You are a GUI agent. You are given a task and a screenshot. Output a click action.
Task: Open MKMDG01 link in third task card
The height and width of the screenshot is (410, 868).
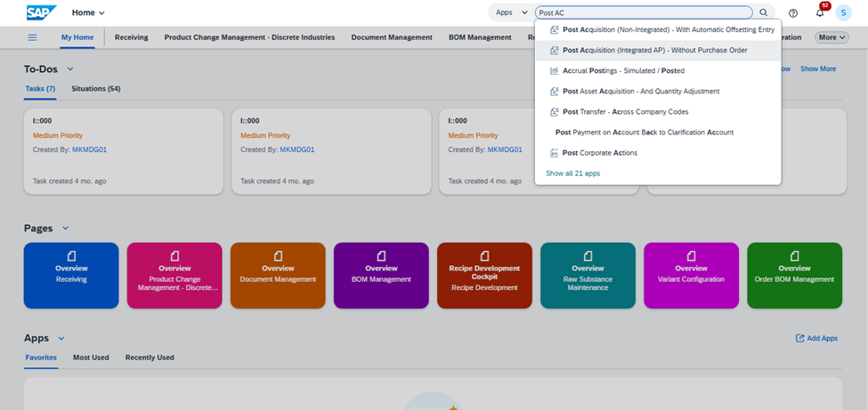504,149
